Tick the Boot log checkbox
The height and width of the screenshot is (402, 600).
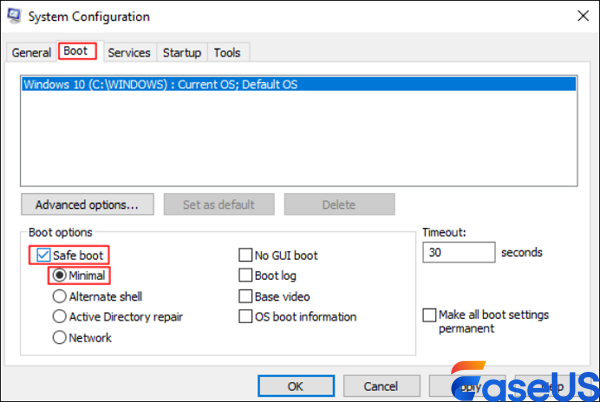tap(245, 275)
